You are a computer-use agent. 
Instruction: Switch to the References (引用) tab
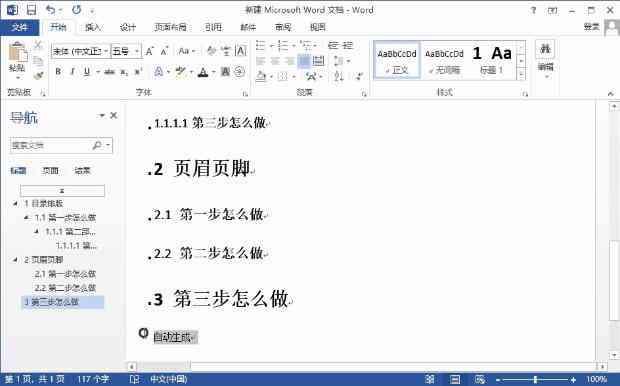tap(214, 27)
